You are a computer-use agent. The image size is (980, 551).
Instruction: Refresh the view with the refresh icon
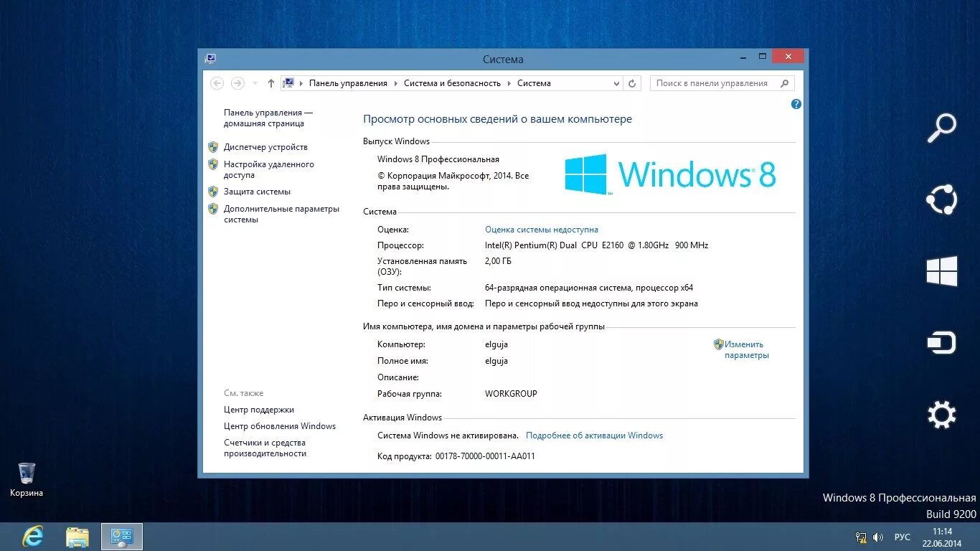click(631, 83)
